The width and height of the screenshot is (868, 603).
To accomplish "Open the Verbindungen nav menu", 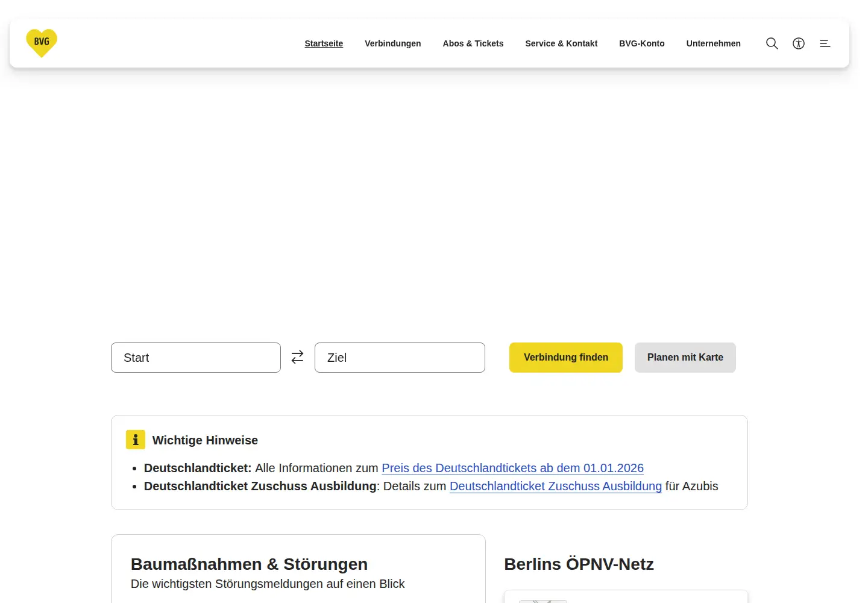I will (393, 43).
